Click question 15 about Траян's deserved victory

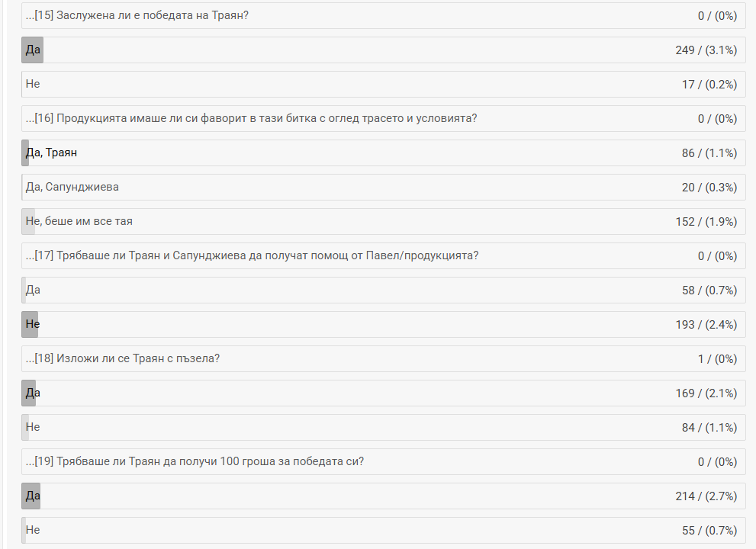tap(142, 15)
